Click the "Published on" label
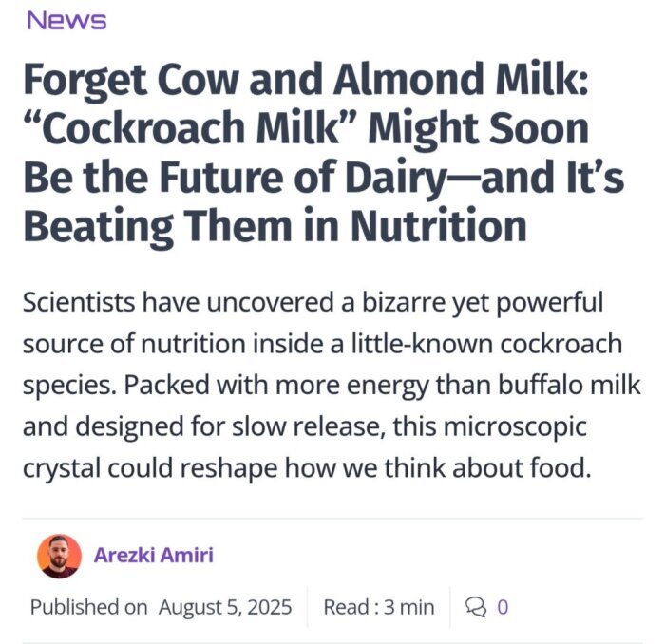Viewport: 665px width, 644px height. click(x=88, y=606)
